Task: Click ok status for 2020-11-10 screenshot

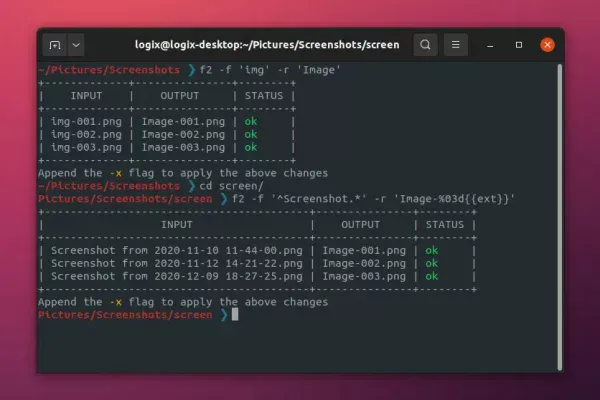Action: 432,251
